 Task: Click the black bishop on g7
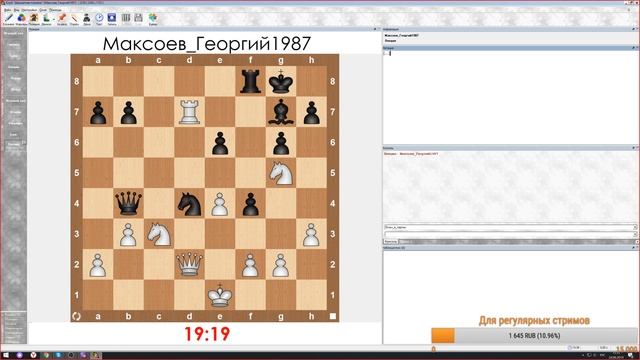click(281, 112)
